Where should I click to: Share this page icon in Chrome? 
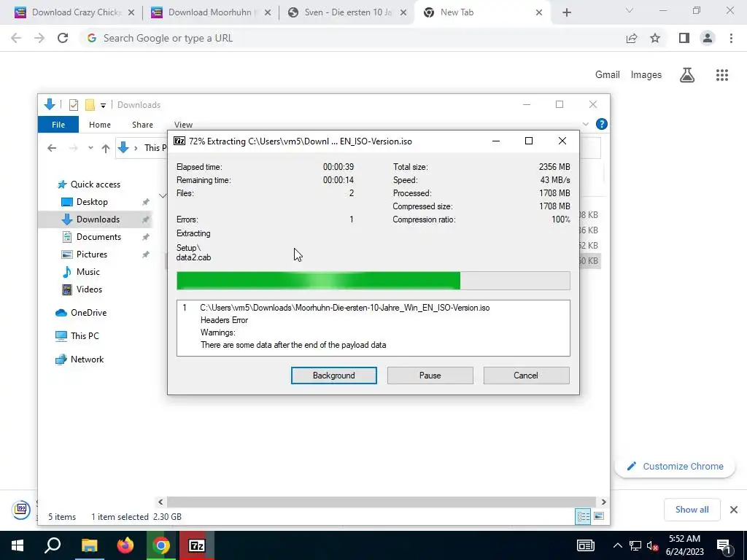[632, 38]
